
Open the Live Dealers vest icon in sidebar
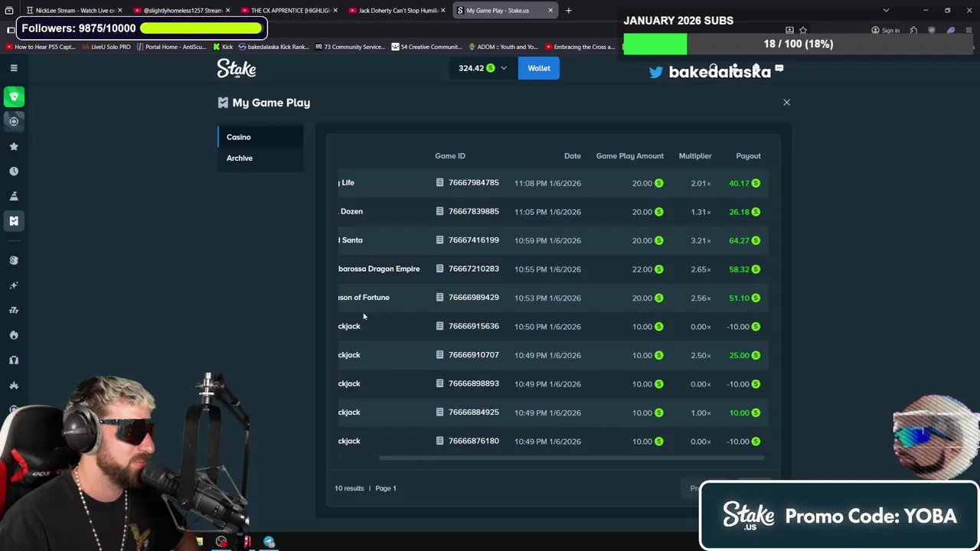tap(14, 360)
